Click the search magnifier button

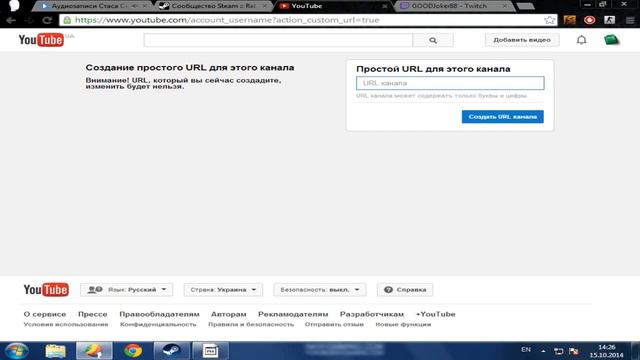coord(433,40)
